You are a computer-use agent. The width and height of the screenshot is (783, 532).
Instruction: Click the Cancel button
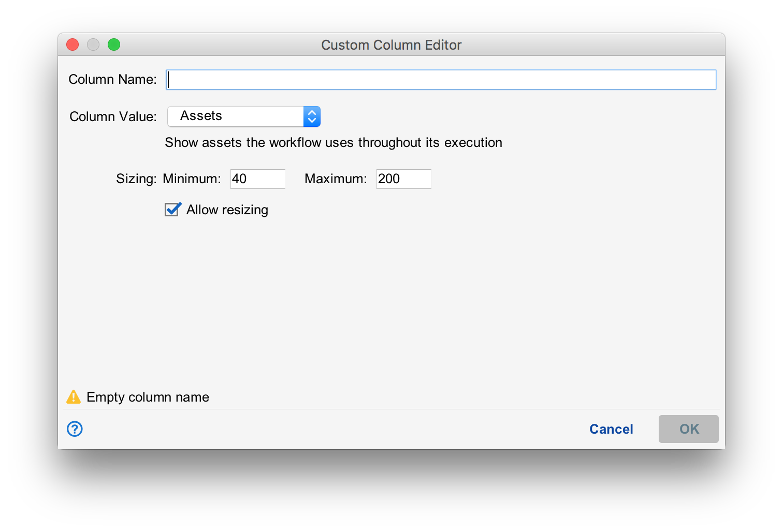click(611, 429)
